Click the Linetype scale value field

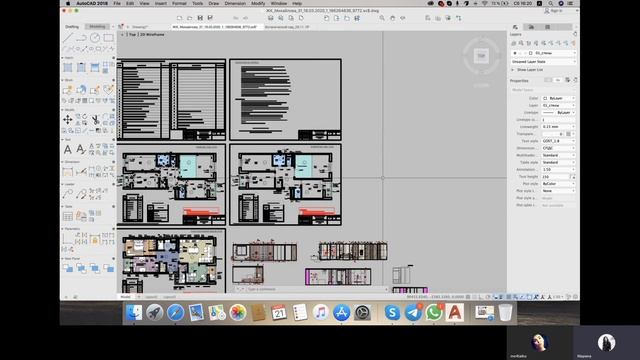558,120
